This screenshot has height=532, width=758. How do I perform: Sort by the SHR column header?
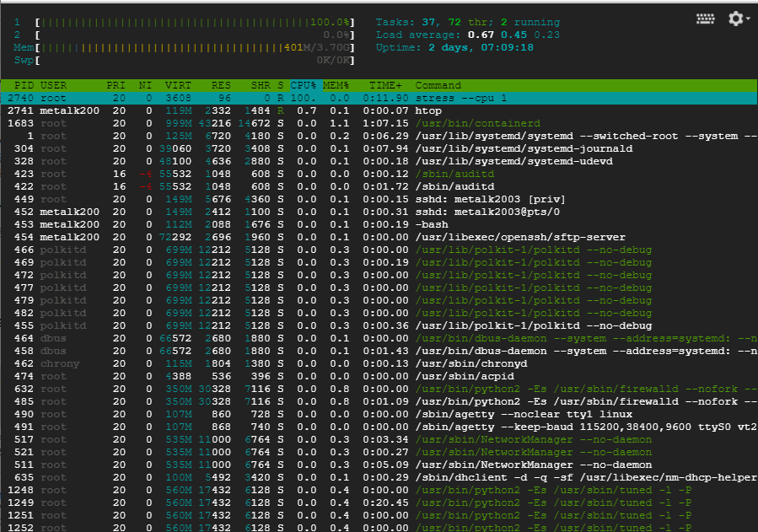coord(261,85)
